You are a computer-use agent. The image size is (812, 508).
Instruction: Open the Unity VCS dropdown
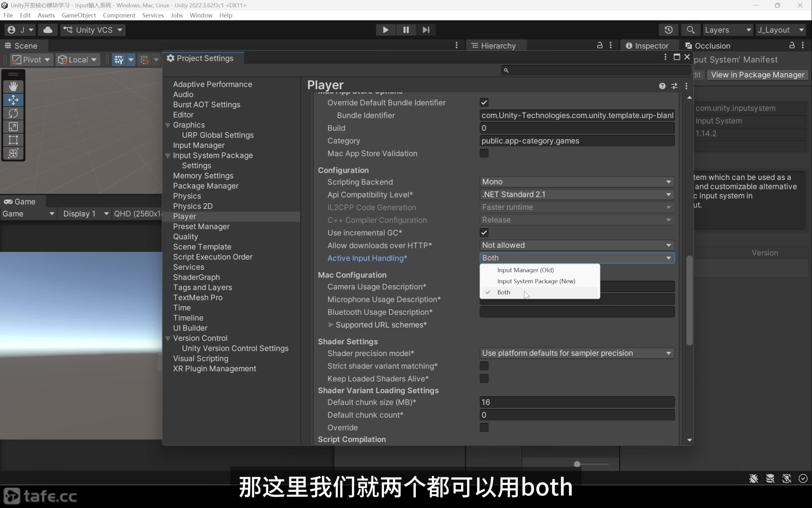coord(93,30)
